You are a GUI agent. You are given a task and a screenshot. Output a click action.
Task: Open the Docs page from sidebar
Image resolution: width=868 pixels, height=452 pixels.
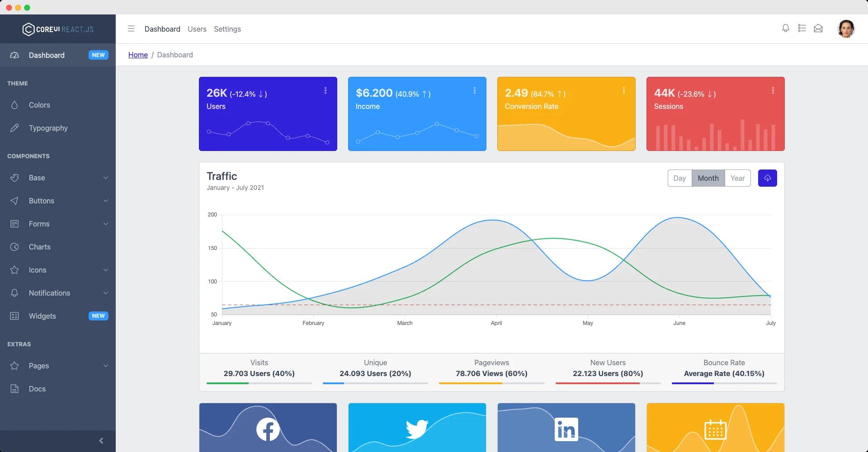(x=37, y=389)
